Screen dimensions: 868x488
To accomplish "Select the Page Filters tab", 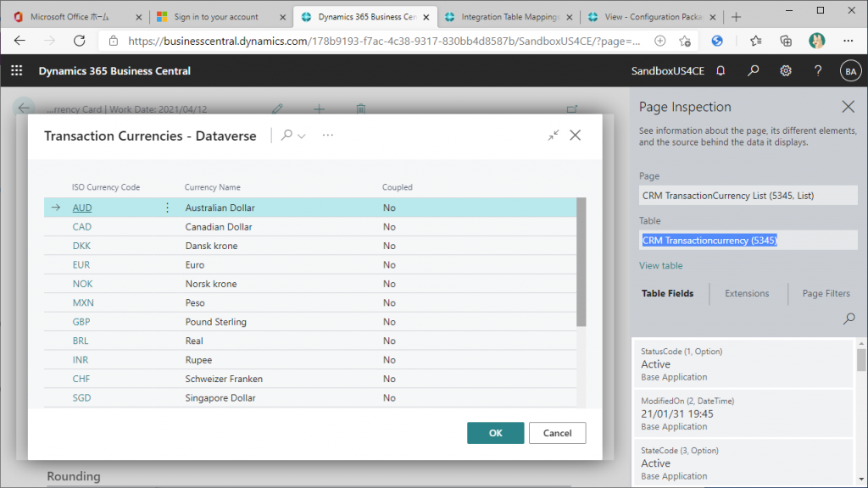I will 826,293.
